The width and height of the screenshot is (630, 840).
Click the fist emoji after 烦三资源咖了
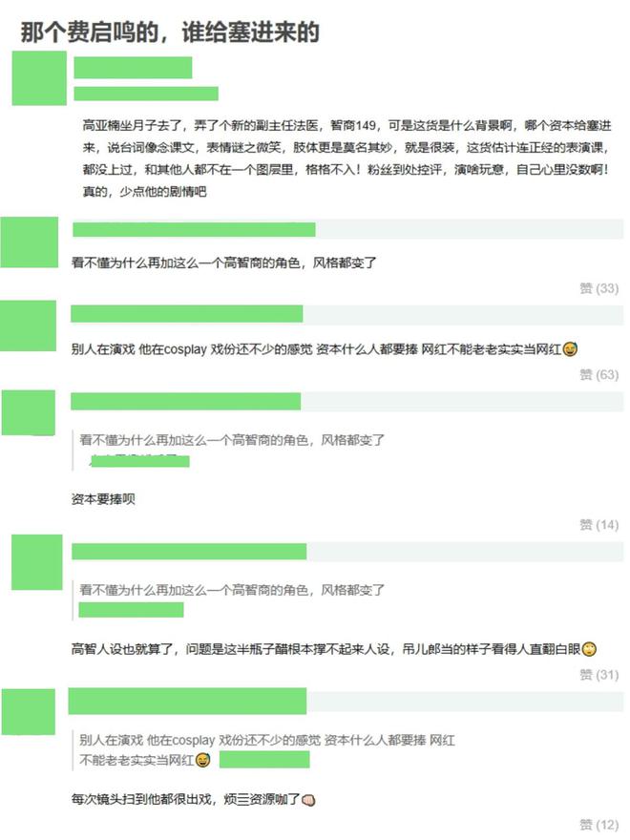tap(308, 800)
